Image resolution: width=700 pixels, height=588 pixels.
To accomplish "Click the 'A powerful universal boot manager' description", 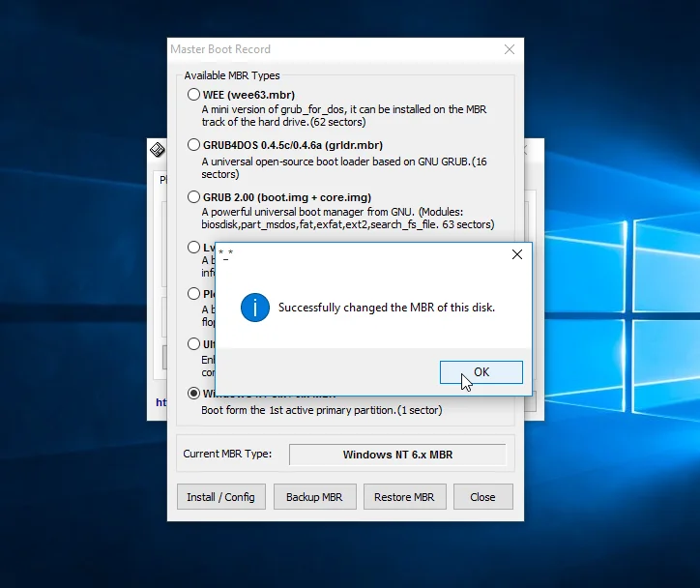I will click(348, 218).
